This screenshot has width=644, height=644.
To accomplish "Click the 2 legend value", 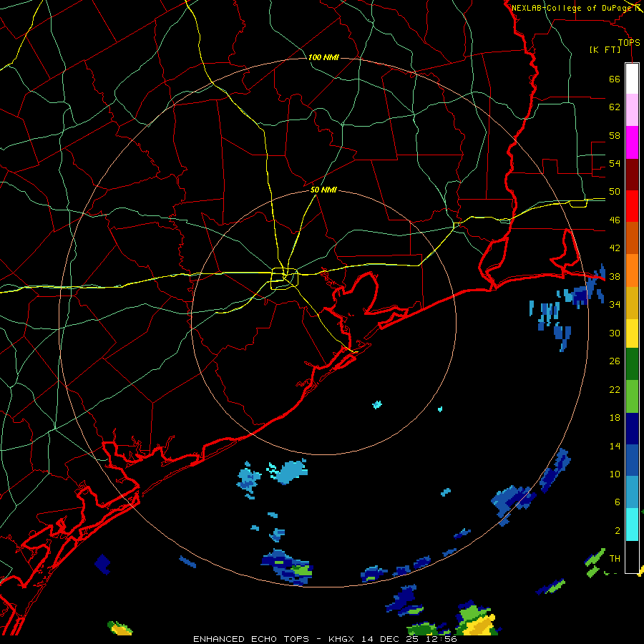I will coord(618,531).
